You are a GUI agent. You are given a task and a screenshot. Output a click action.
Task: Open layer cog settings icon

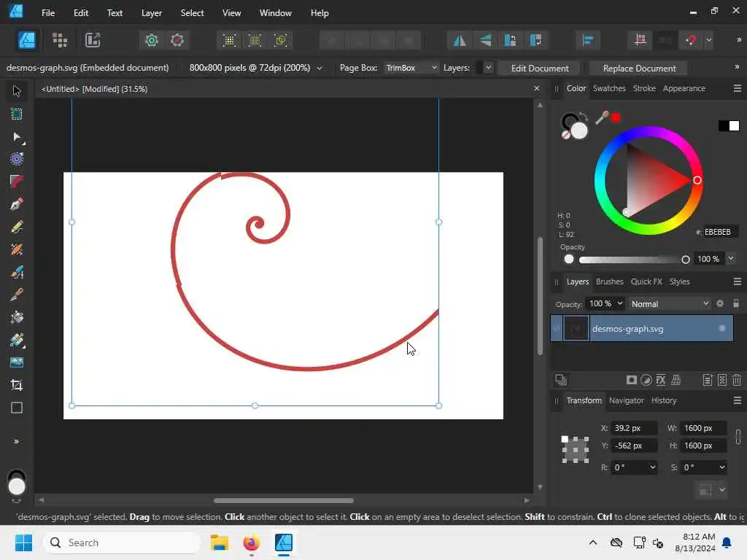tap(720, 304)
